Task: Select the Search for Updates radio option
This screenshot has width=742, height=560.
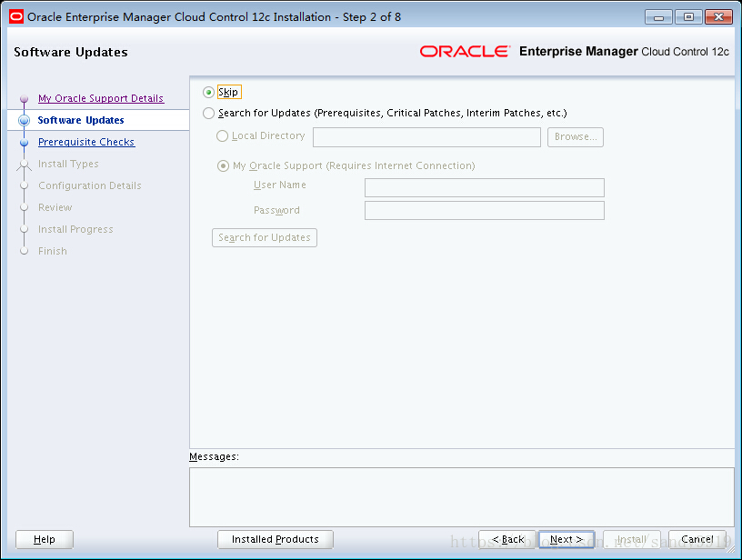Action: point(208,113)
